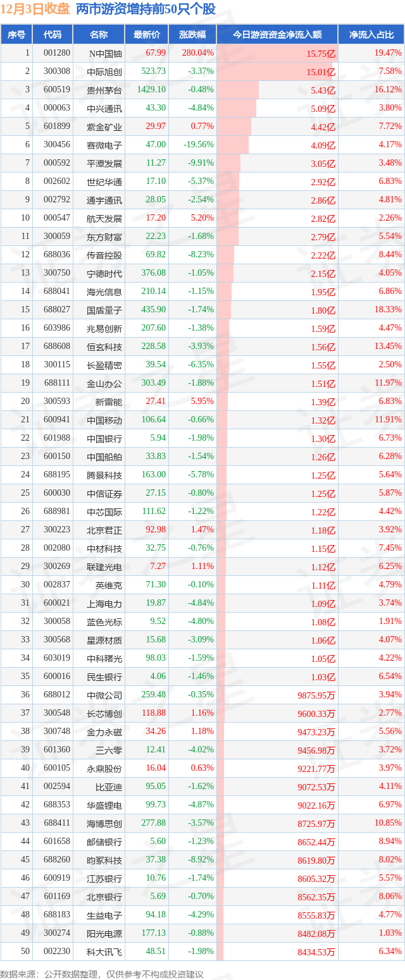Click 江苏银行 net inflow 8605.32万
Viewport: 405px width, 980px height.
pyautogui.click(x=317, y=879)
